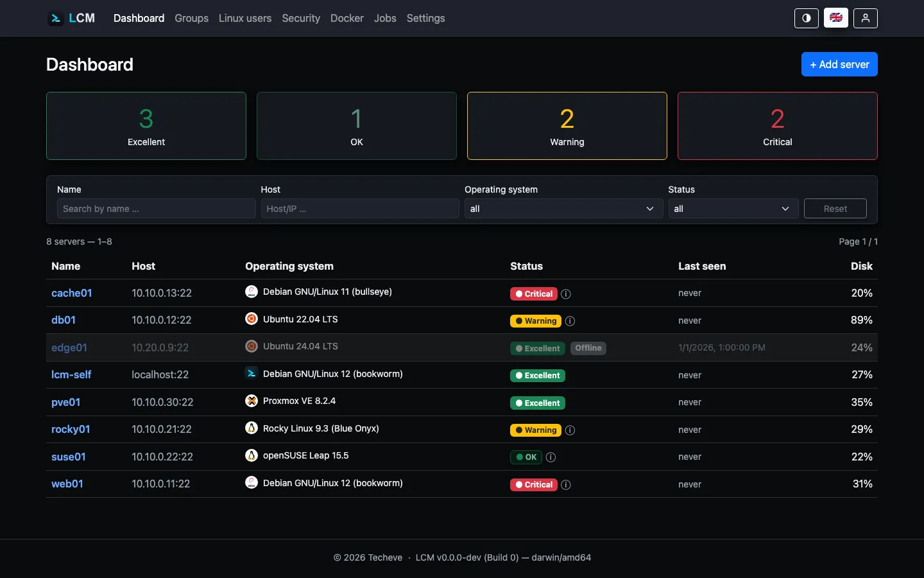Click edge01's last seen timestamp

coord(722,347)
